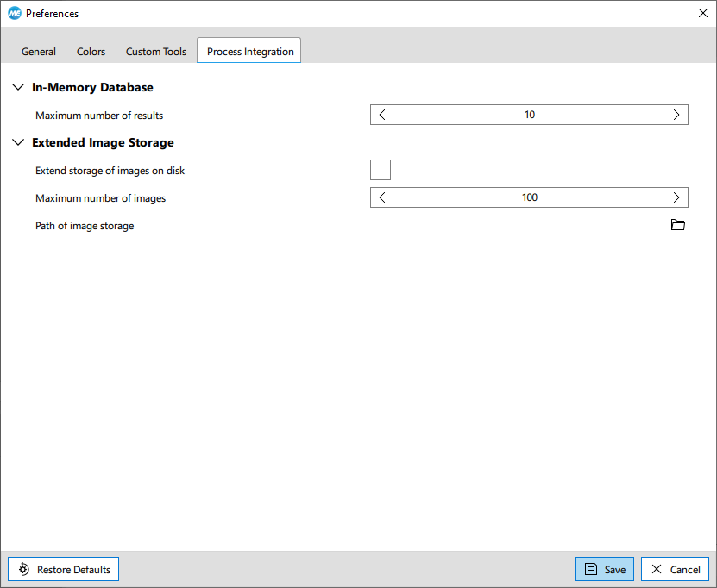This screenshot has width=717, height=588.
Task: Switch to the General tab
Action: pyautogui.click(x=39, y=52)
